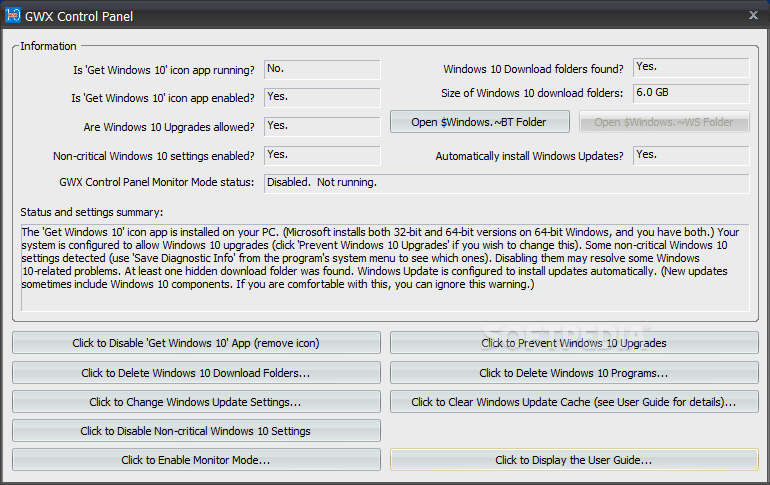The height and width of the screenshot is (485, 770).
Task: Click the 'Non-critical Windows 10 settings enabled?' label
Action: [154, 156]
